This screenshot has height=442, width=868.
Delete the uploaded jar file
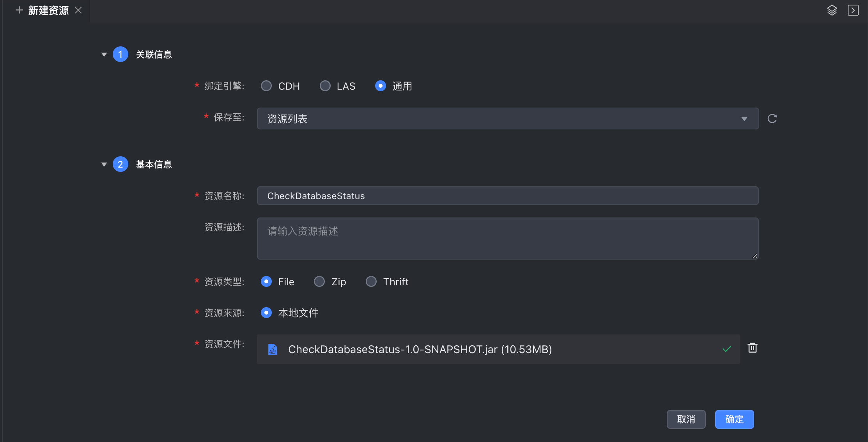[752, 348]
